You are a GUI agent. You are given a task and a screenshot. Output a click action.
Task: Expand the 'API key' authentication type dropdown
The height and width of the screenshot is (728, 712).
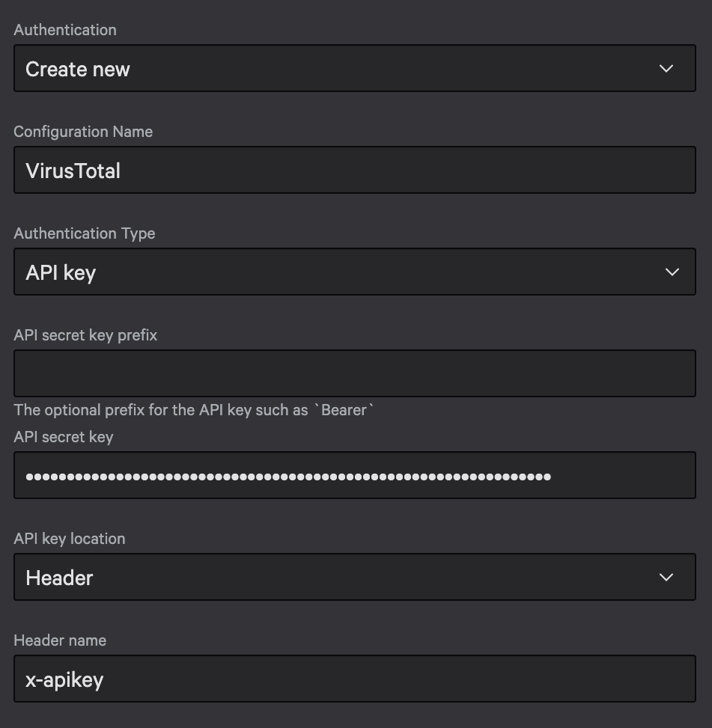tap(354, 272)
